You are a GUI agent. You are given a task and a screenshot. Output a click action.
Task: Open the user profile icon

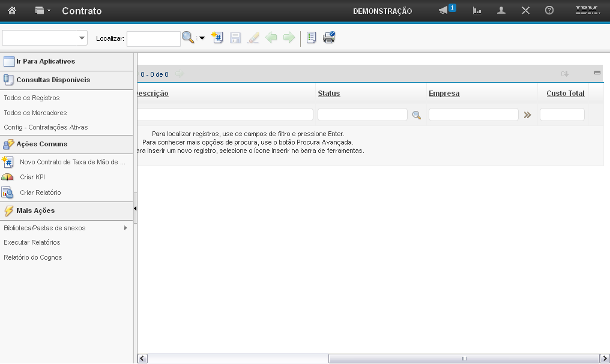tap(501, 11)
